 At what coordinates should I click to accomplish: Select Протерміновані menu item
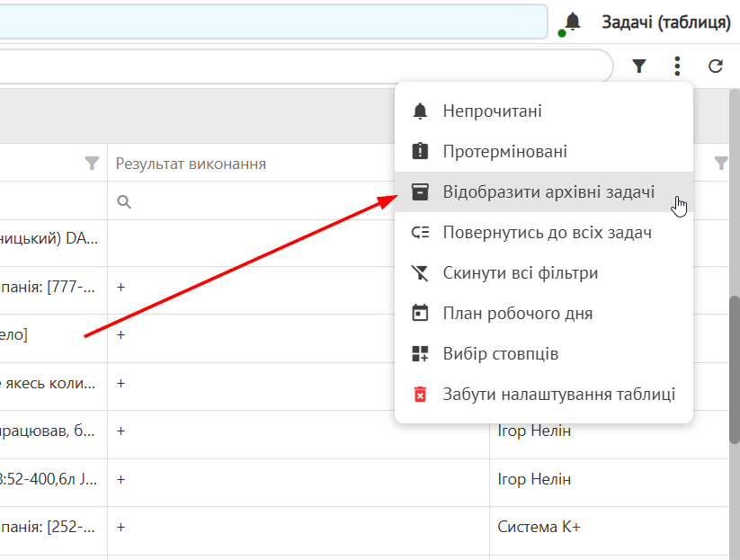pyautogui.click(x=544, y=151)
